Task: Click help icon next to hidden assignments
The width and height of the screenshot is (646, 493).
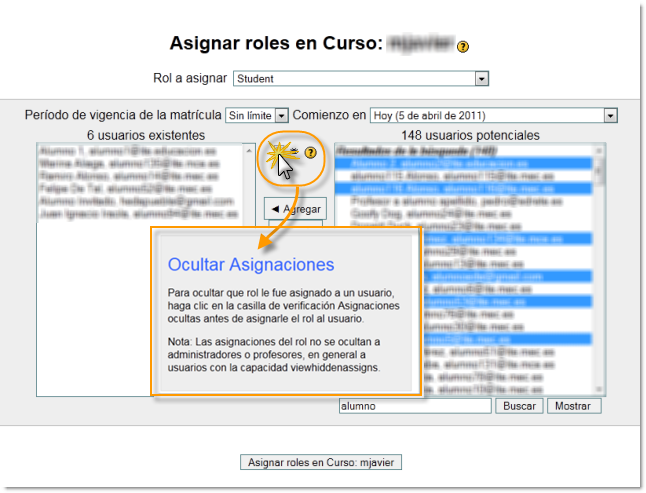Action: click(311, 153)
